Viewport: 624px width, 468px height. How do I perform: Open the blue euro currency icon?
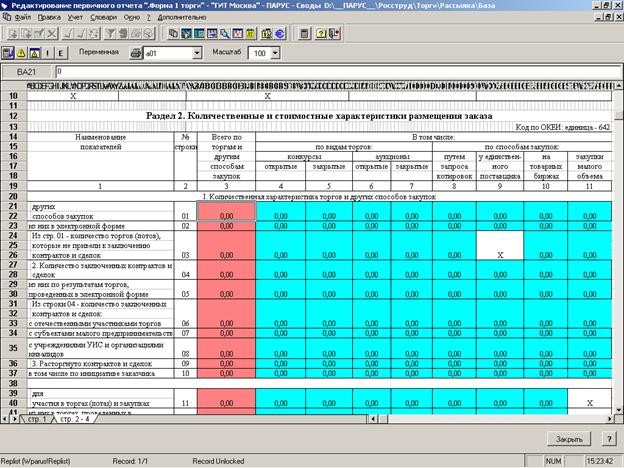[x=280, y=34]
